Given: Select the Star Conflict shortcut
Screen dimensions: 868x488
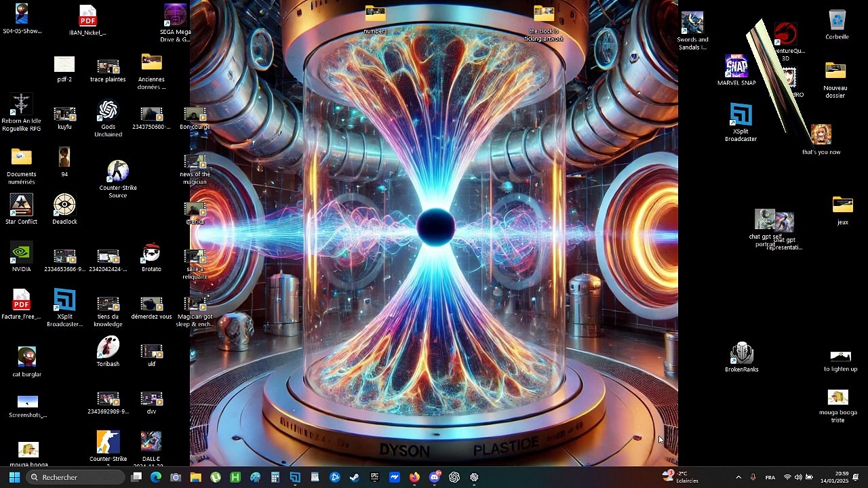Looking at the screenshot, I should [21, 210].
